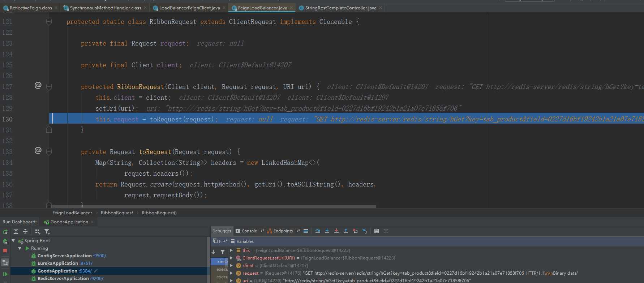Click Run to Cursor icon
The height and width of the screenshot is (283, 644).
365,231
